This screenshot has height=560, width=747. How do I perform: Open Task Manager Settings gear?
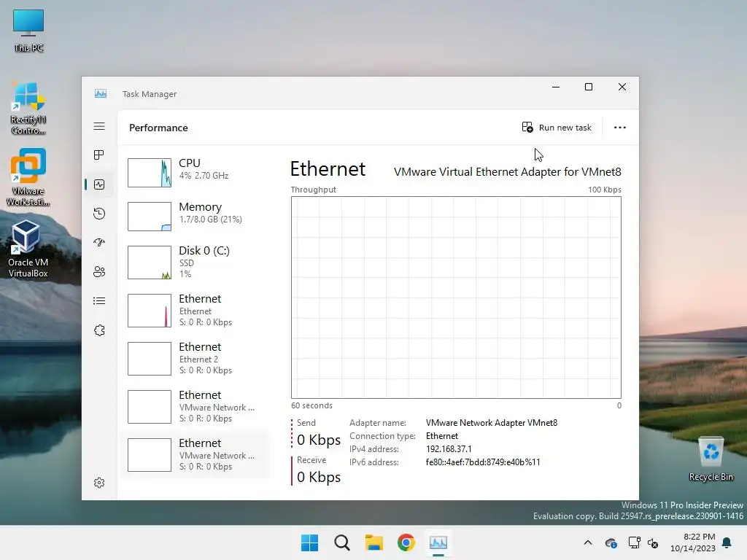point(99,483)
